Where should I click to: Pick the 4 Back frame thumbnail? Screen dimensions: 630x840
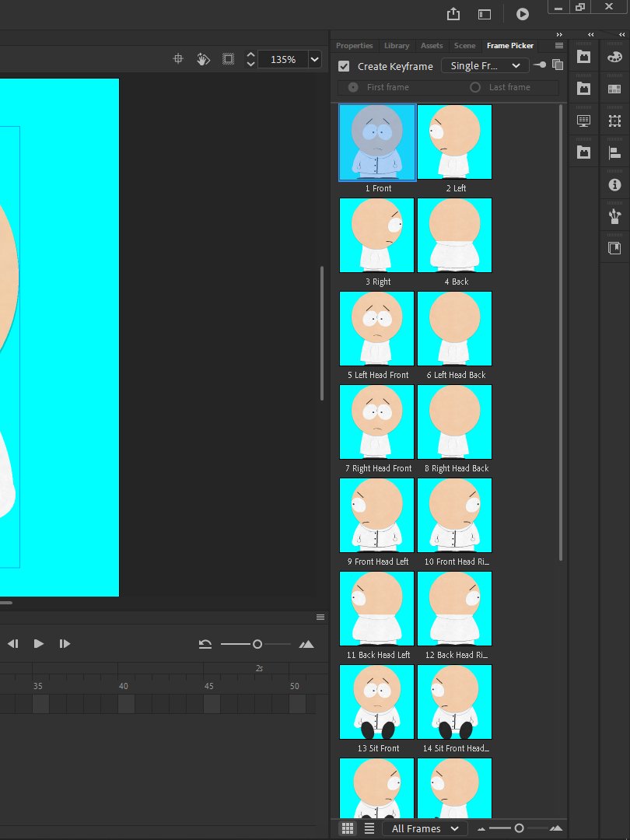[x=454, y=235]
